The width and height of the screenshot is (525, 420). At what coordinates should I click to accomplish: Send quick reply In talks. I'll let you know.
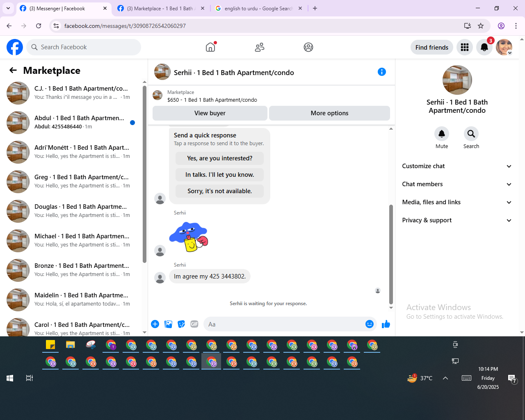coord(220,175)
